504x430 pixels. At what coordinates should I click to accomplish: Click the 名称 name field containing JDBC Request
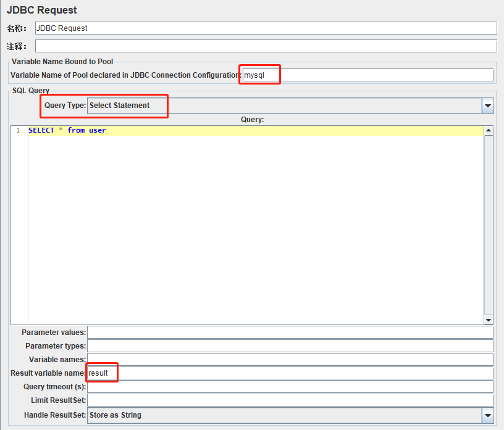click(266, 28)
